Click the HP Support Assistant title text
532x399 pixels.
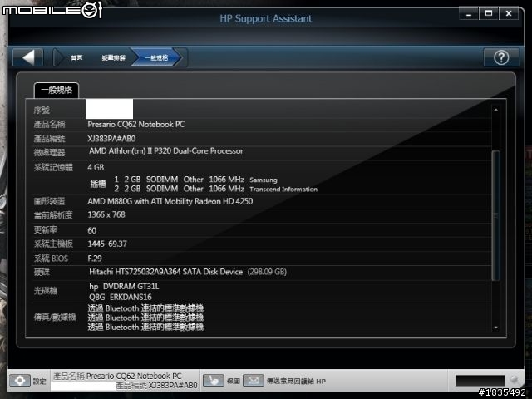[x=266, y=18]
